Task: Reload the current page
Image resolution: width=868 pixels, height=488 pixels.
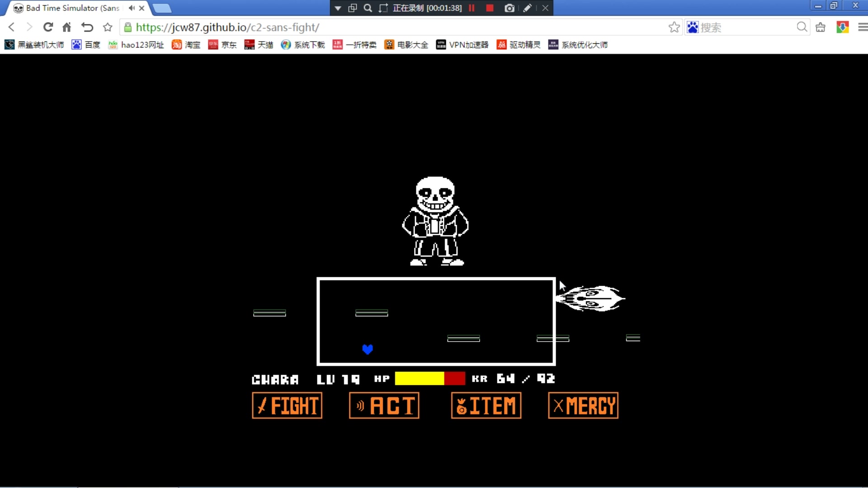Action: (x=48, y=27)
